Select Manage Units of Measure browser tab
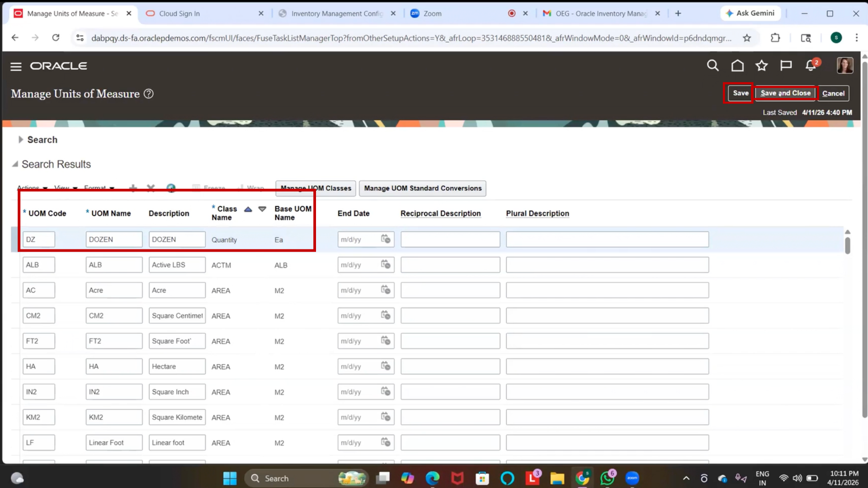The width and height of the screenshot is (868, 488). (x=72, y=14)
